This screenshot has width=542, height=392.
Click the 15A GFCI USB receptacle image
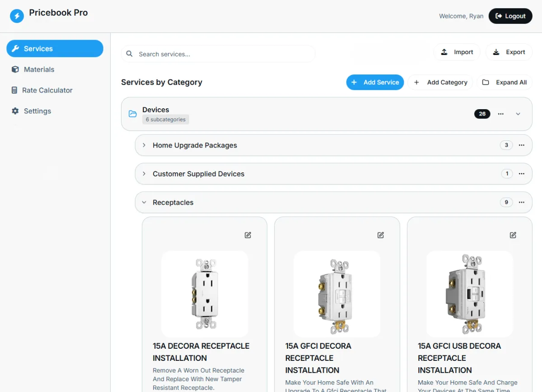(470, 294)
